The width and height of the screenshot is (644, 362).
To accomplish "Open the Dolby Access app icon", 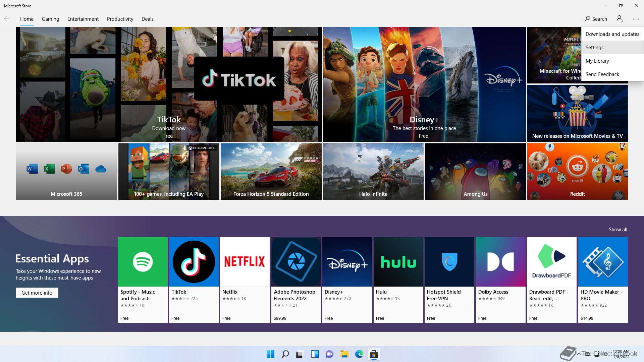I will 500,261.
